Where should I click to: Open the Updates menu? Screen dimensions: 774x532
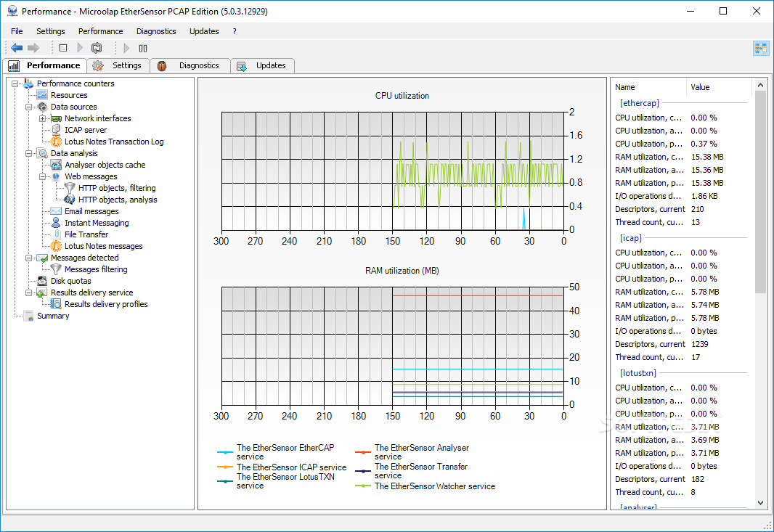pos(204,31)
